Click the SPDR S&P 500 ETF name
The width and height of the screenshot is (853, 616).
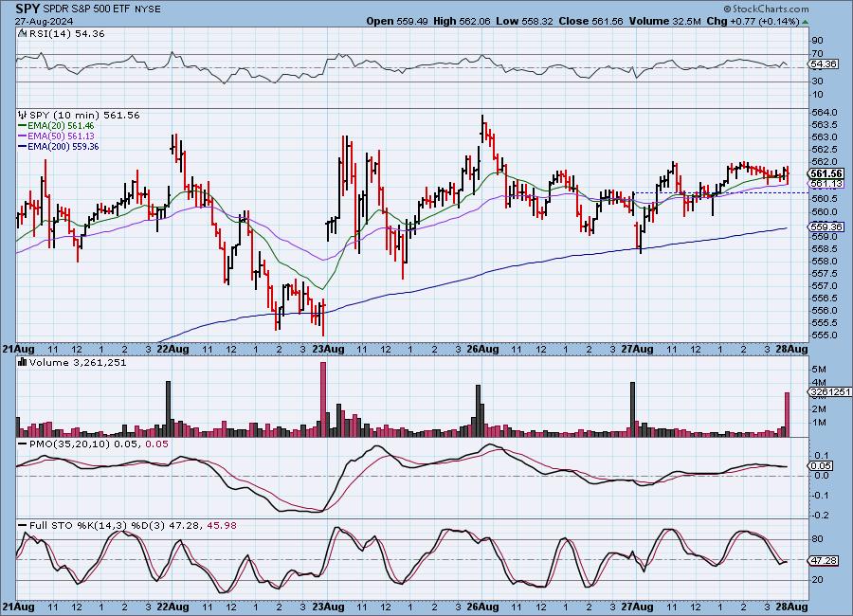(x=85, y=9)
